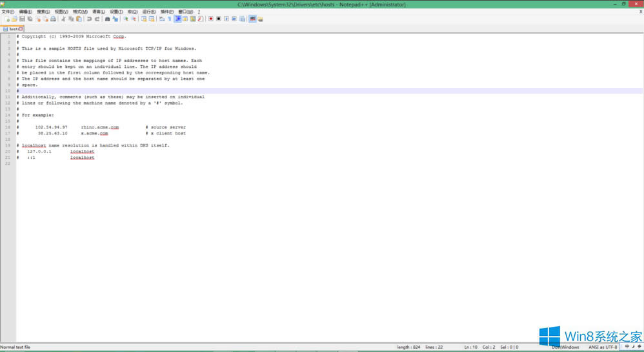Click the 中 input method tray icon
The height and width of the screenshot is (352, 644).
point(627,347)
